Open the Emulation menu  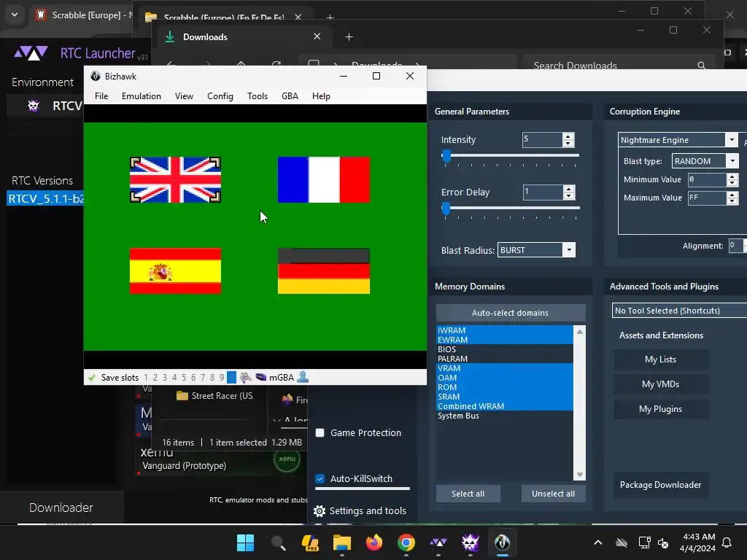coord(142,96)
